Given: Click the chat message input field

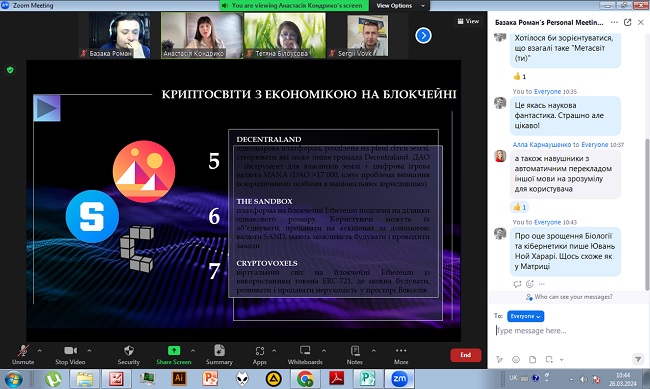Looking at the screenshot, I should pyautogui.click(x=568, y=331).
